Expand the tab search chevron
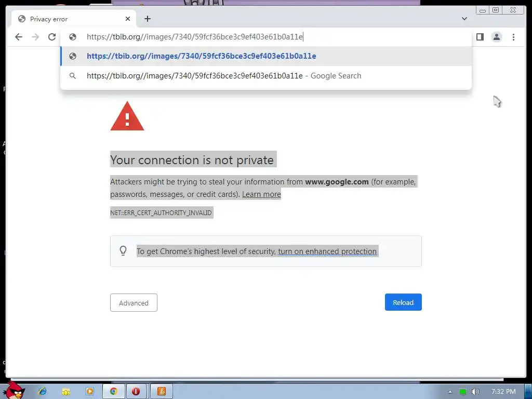The width and height of the screenshot is (532, 399). point(464,19)
